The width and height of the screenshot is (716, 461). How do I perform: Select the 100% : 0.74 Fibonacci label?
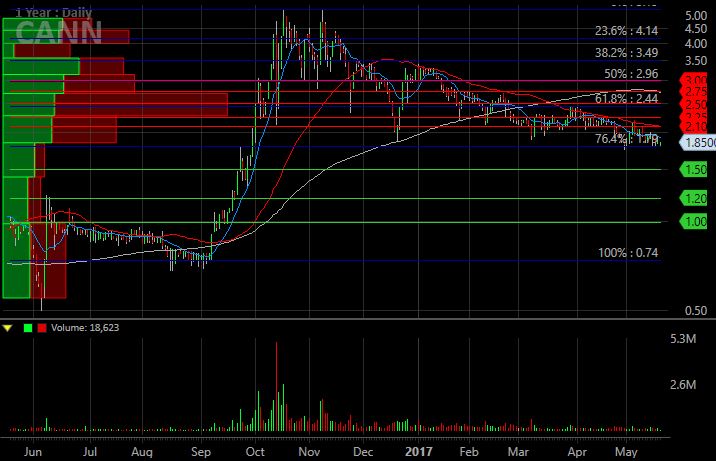point(628,253)
